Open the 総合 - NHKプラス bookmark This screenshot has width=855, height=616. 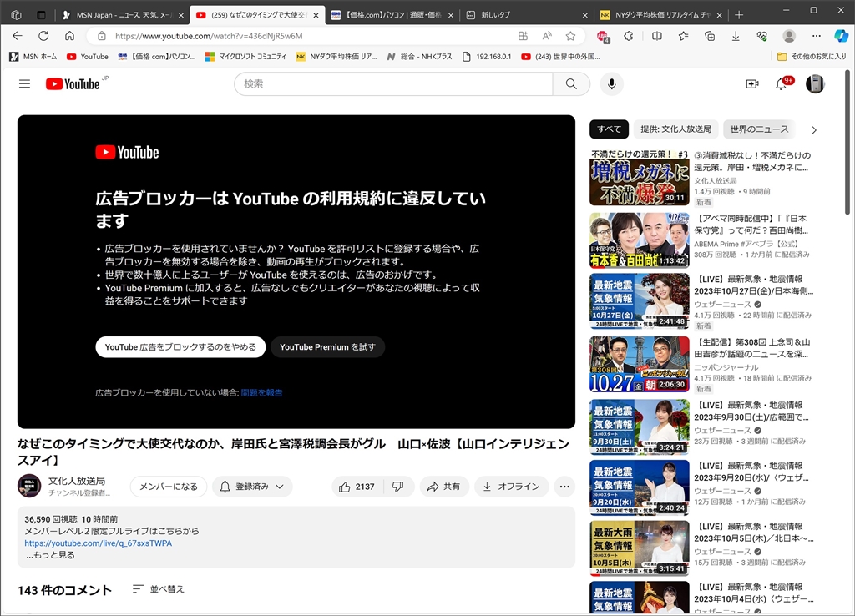pyautogui.click(x=419, y=56)
